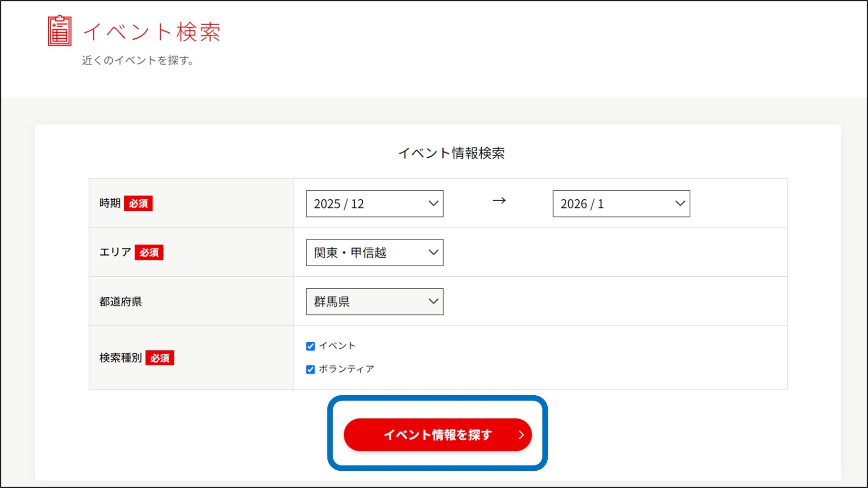Click the 近くのイベントを探す subtitle text
Screen dimensions: 868x488
click(138, 60)
